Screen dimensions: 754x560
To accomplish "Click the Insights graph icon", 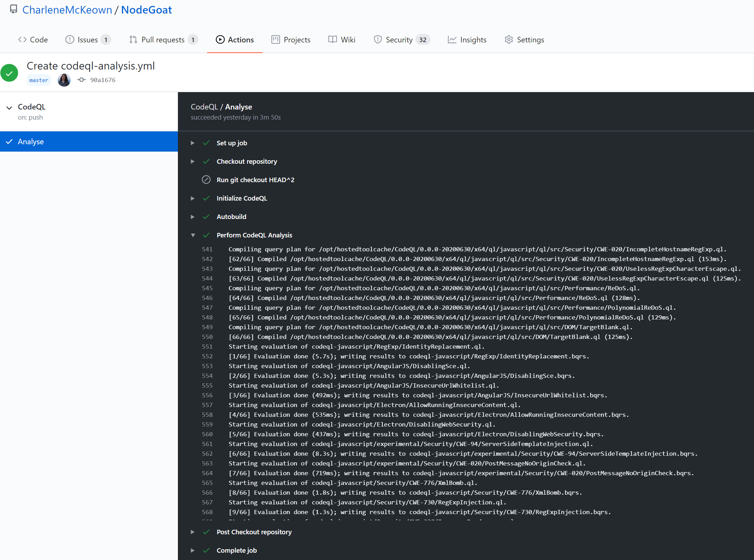I will [452, 40].
